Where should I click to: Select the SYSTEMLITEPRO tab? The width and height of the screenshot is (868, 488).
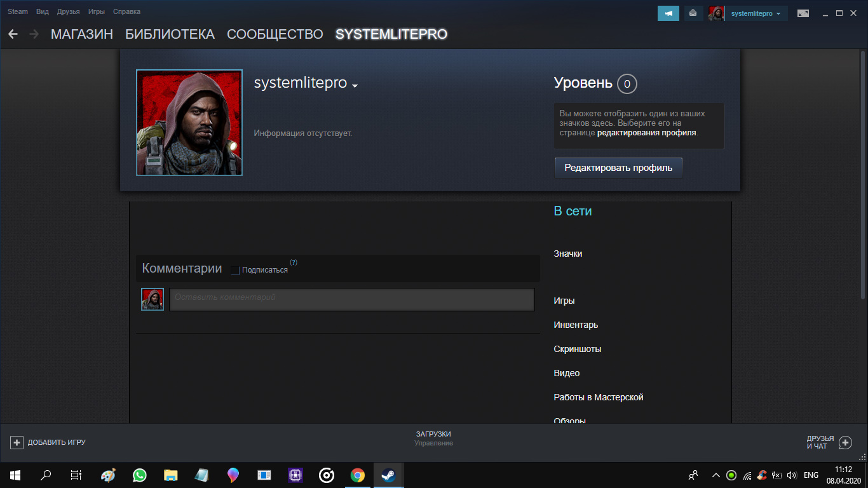pyautogui.click(x=391, y=34)
